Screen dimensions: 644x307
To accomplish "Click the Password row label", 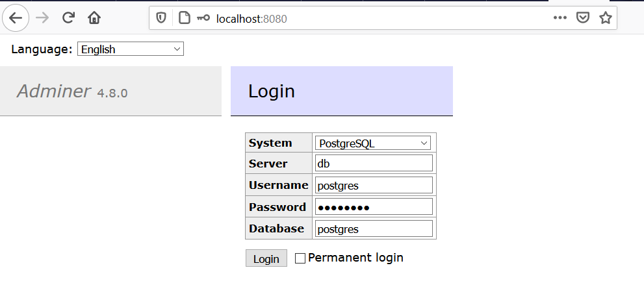I will pos(277,207).
